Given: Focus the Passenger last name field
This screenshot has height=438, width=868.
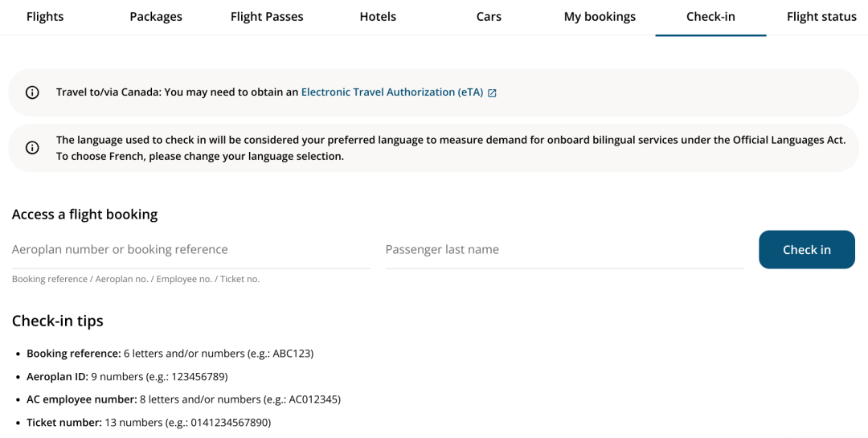Looking at the screenshot, I should [565, 250].
